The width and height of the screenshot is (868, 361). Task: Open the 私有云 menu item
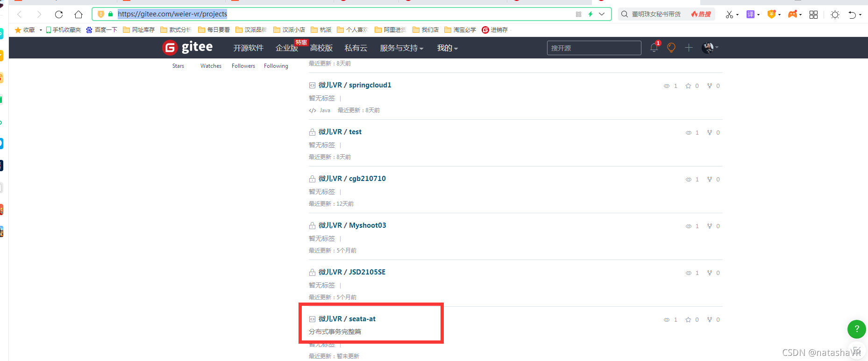[x=356, y=48]
